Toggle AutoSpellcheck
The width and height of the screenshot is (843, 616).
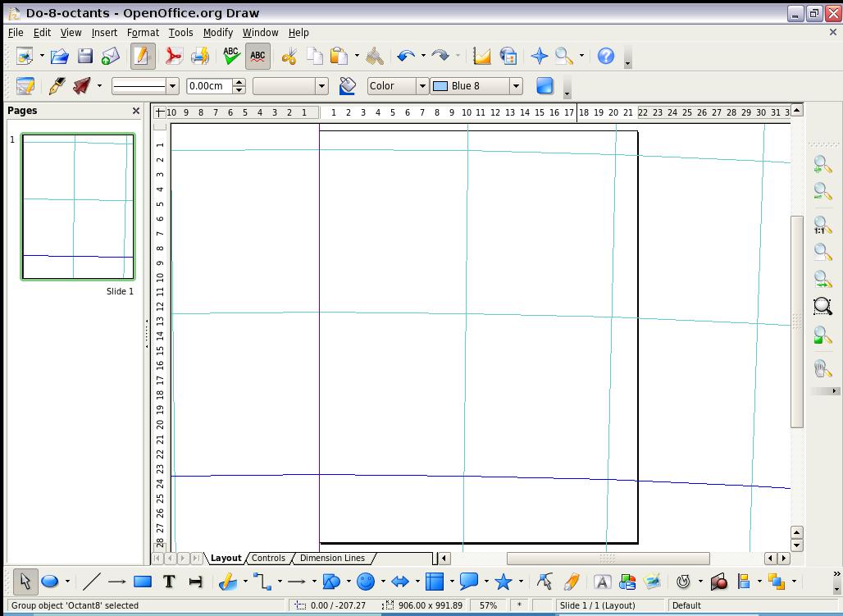pyautogui.click(x=257, y=56)
